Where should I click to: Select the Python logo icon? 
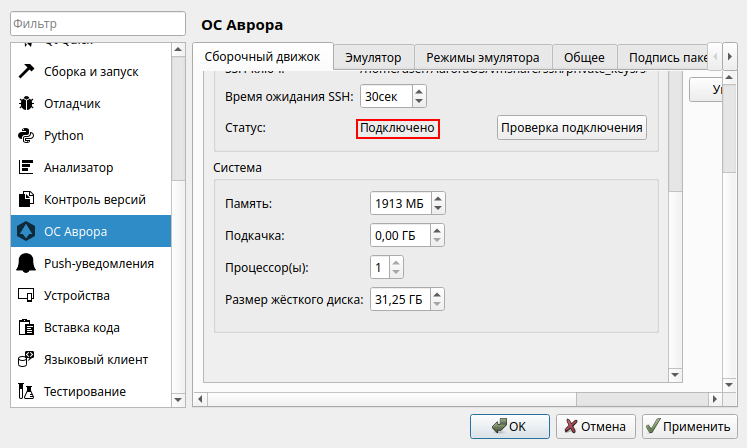[26, 135]
